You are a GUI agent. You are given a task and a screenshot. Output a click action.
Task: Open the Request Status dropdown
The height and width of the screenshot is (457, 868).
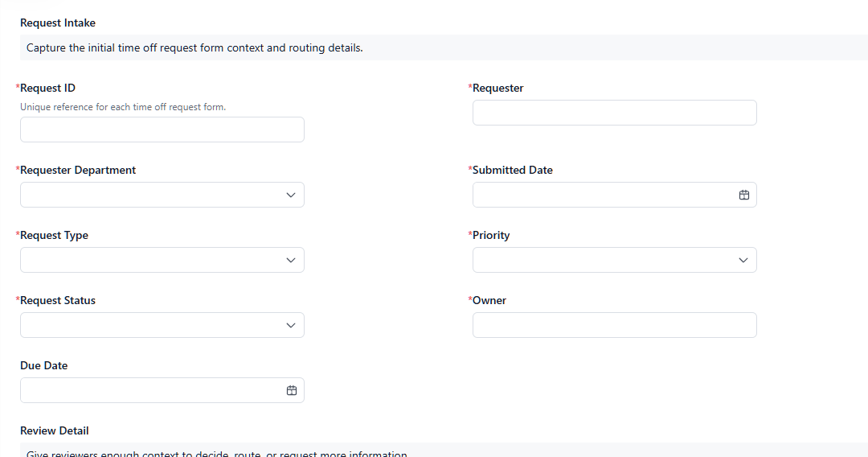162,325
